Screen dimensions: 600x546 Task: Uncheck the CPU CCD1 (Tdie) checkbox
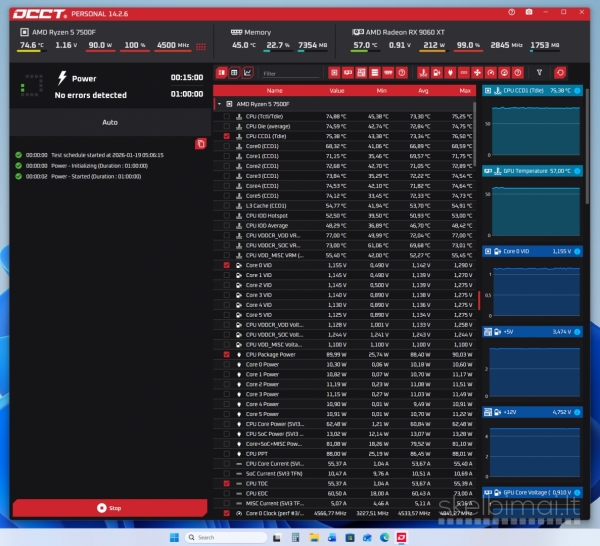[227, 136]
